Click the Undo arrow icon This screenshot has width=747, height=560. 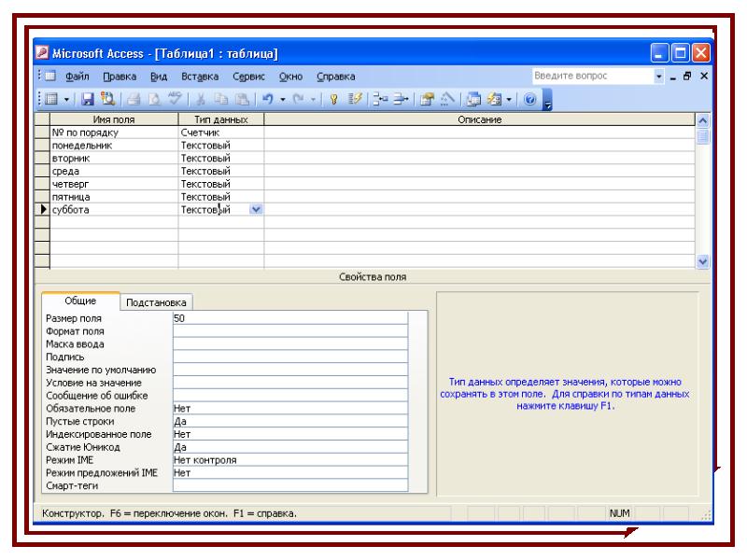tap(265, 97)
